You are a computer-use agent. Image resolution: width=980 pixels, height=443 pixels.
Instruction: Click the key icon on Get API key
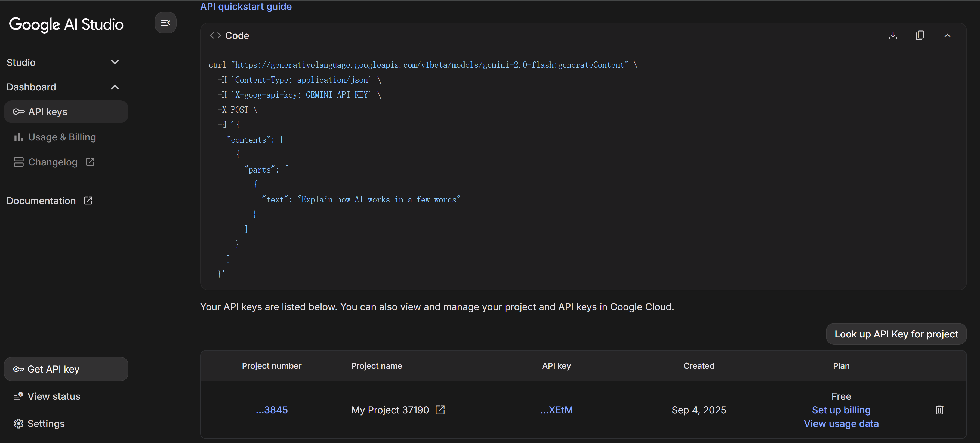coord(19,369)
